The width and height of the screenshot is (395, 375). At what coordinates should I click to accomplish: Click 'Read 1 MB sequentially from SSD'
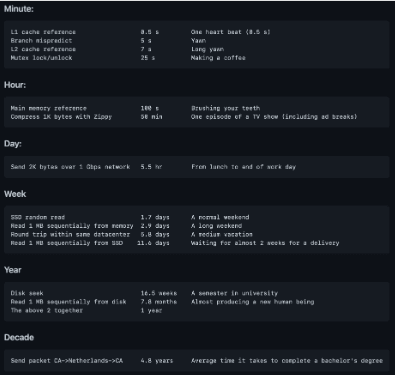(x=67, y=243)
